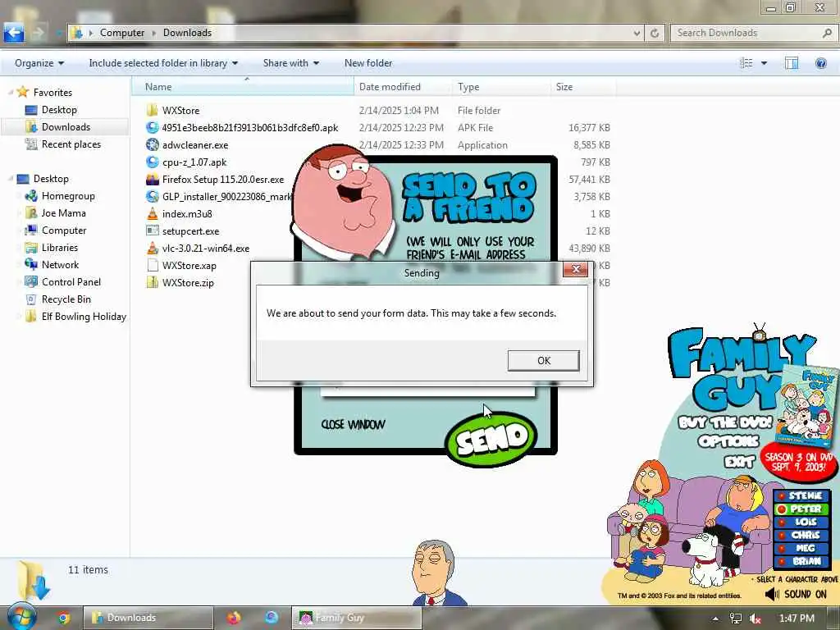
Task: Open Recycle Bin in navigation pane
Action: tap(66, 299)
